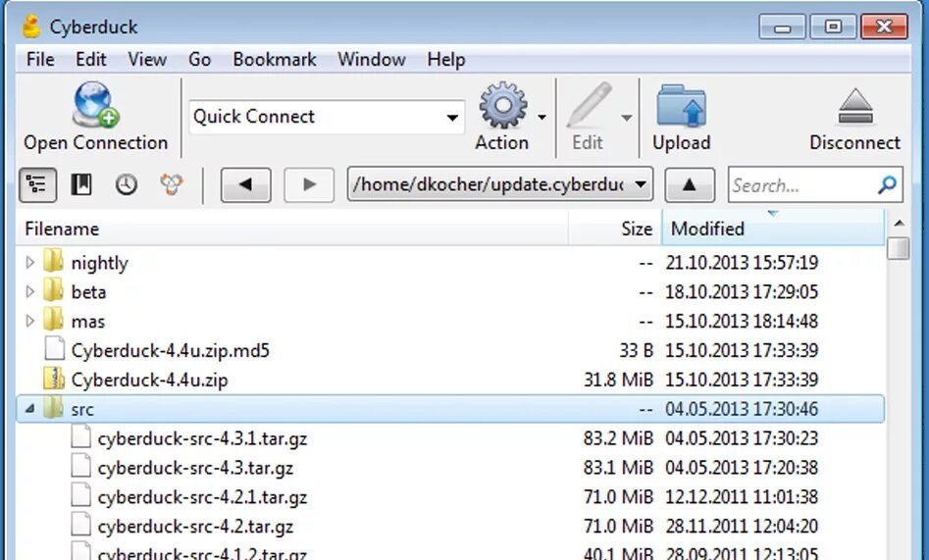Screen dimensions: 929x560
Task: Click the Disconnect eject icon
Action: (855, 107)
